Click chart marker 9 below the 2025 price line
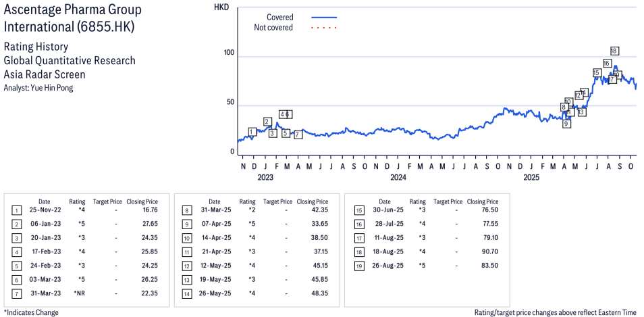The height and width of the screenshot is (317, 644). [x=566, y=124]
